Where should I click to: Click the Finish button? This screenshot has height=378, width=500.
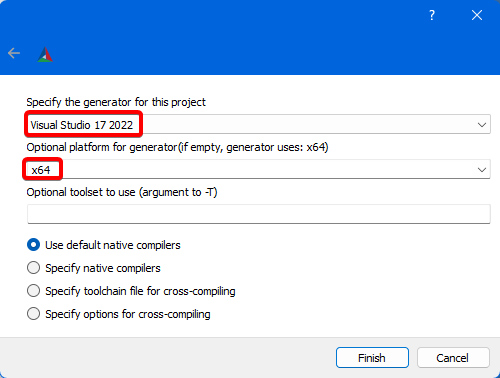(x=372, y=358)
